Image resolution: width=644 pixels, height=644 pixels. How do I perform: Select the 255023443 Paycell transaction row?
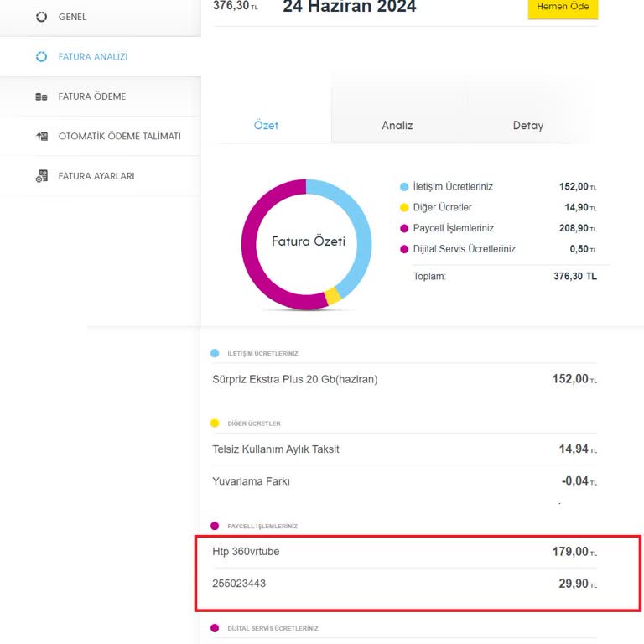click(405, 584)
